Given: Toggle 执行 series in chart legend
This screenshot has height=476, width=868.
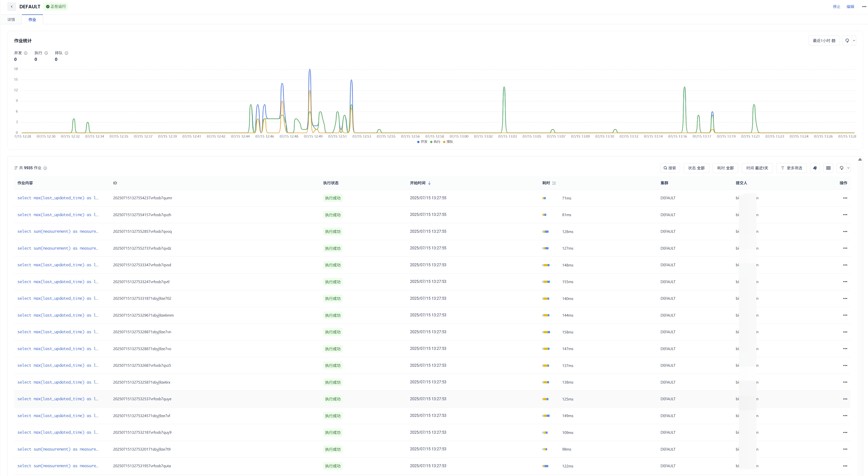Looking at the screenshot, I should point(435,142).
